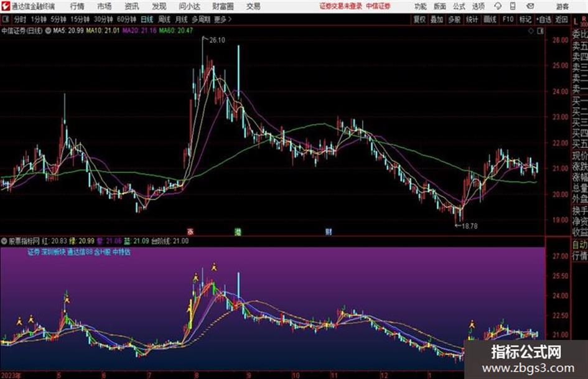Image resolution: width=588 pixels, height=379 pixels.
Task: Click the 通达信 red logo icon
Action: 6,6
